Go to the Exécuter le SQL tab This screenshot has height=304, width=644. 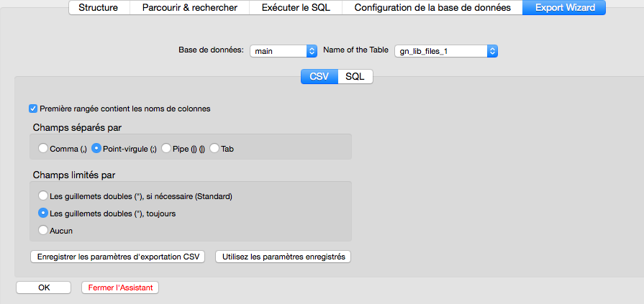tap(295, 8)
